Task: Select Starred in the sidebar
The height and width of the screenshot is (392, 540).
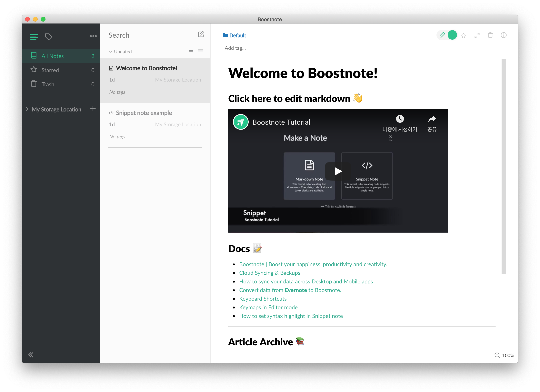Action: pos(50,70)
